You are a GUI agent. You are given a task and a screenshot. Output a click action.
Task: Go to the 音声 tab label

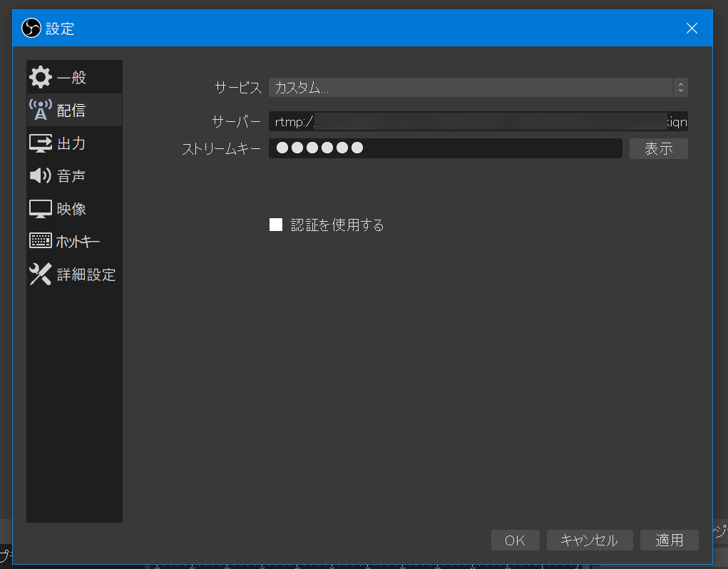point(71,176)
